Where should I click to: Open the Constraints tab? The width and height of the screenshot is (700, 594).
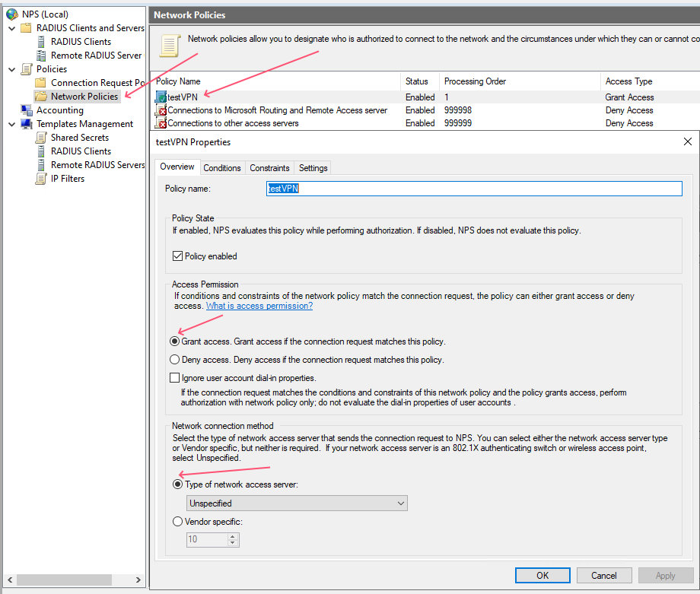269,168
